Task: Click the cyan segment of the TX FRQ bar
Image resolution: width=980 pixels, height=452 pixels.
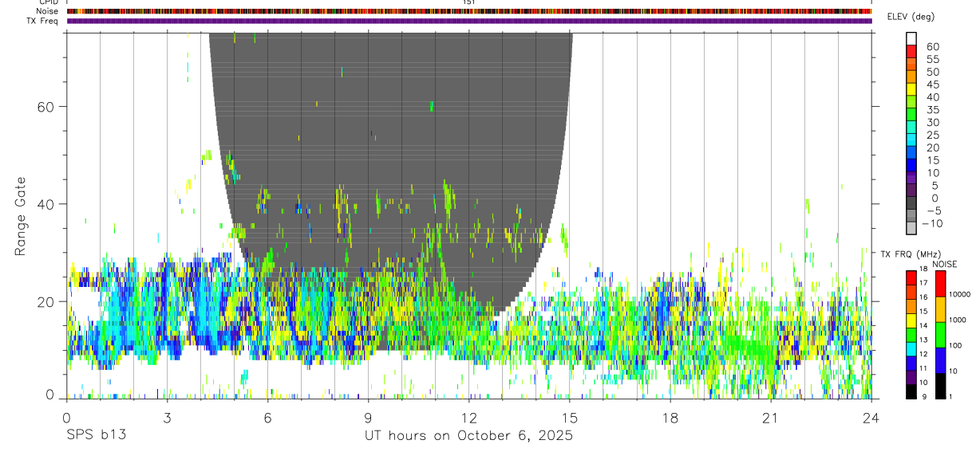Action: (911, 348)
